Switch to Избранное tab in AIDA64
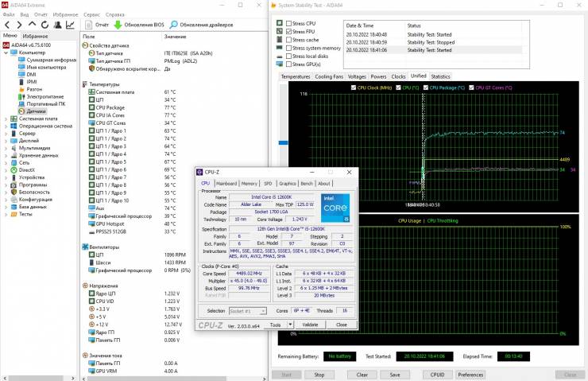Screen dimensions: 588x381 (x=35, y=37)
